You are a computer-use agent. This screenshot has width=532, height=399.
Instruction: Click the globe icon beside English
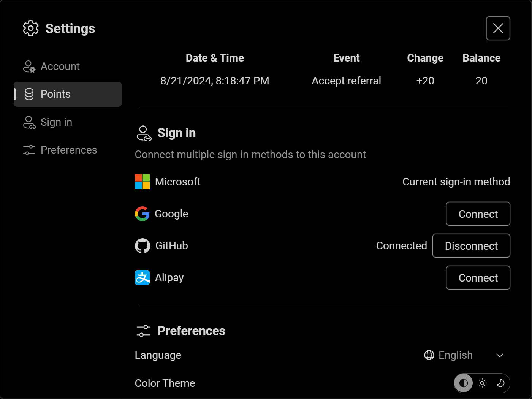point(429,355)
